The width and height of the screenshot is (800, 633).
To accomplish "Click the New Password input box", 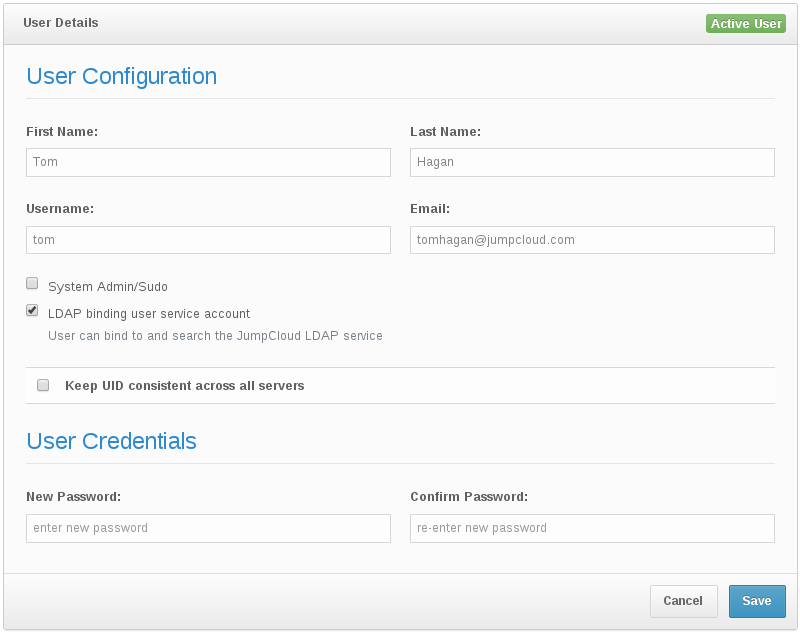I will click(x=208, y=528).
